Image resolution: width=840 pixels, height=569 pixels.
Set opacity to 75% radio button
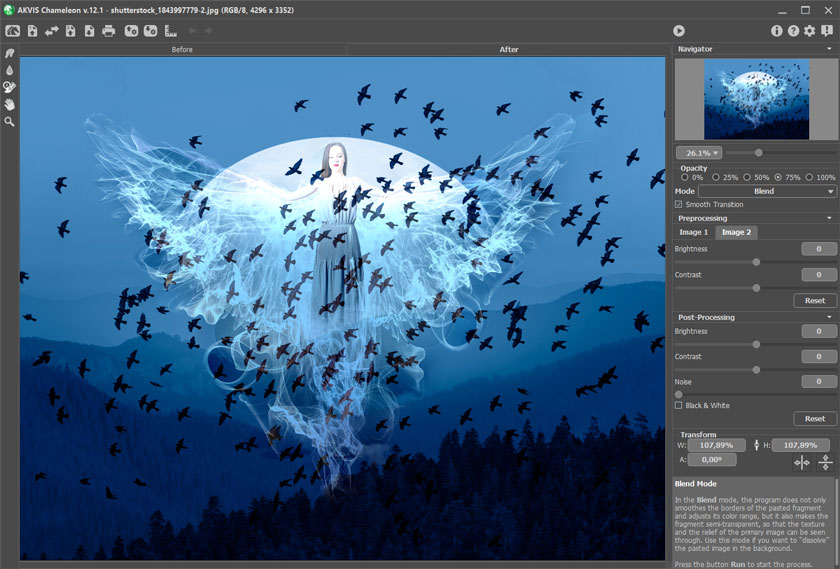click(778, 177)
